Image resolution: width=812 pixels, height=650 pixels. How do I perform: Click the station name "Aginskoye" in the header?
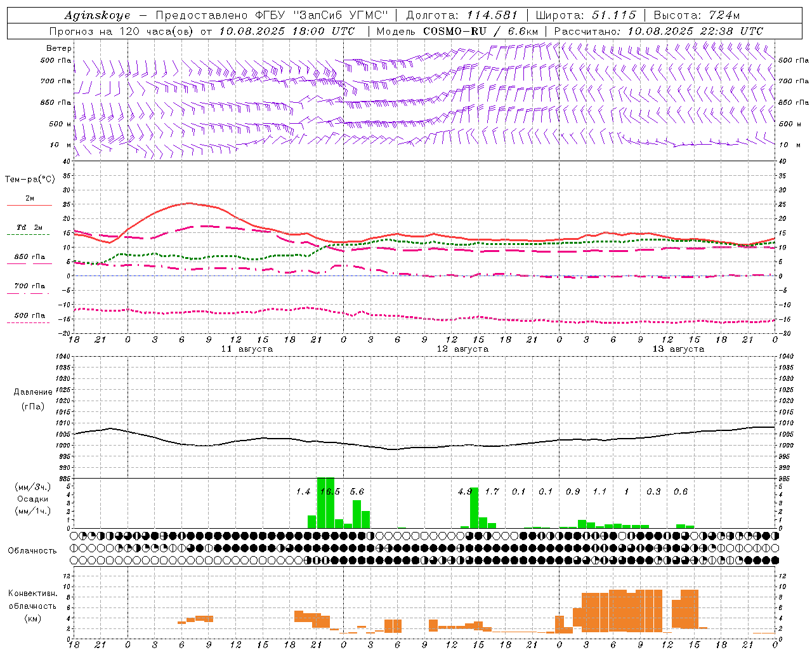tap(97, 15)
